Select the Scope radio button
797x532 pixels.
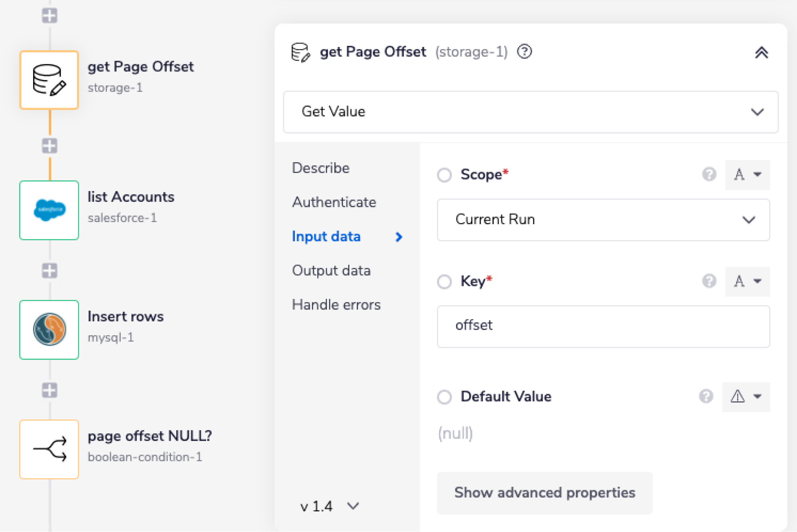click(444, 175)
